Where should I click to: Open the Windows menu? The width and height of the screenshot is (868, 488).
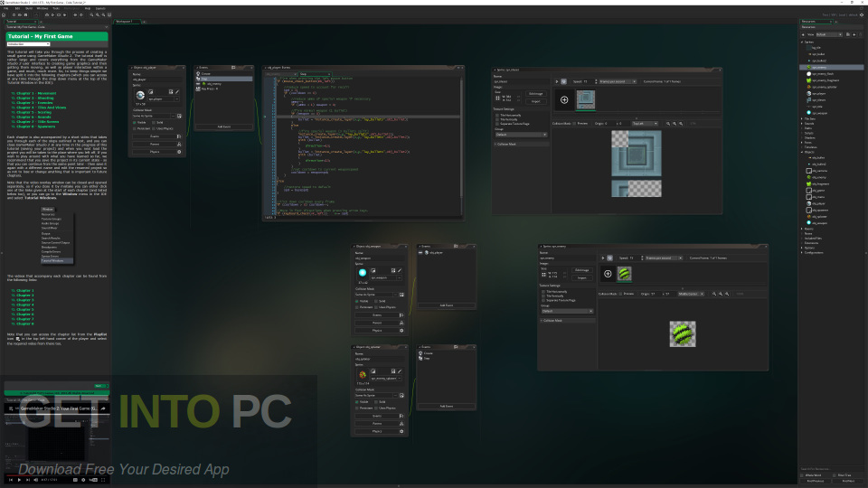[x=42, y=8]
